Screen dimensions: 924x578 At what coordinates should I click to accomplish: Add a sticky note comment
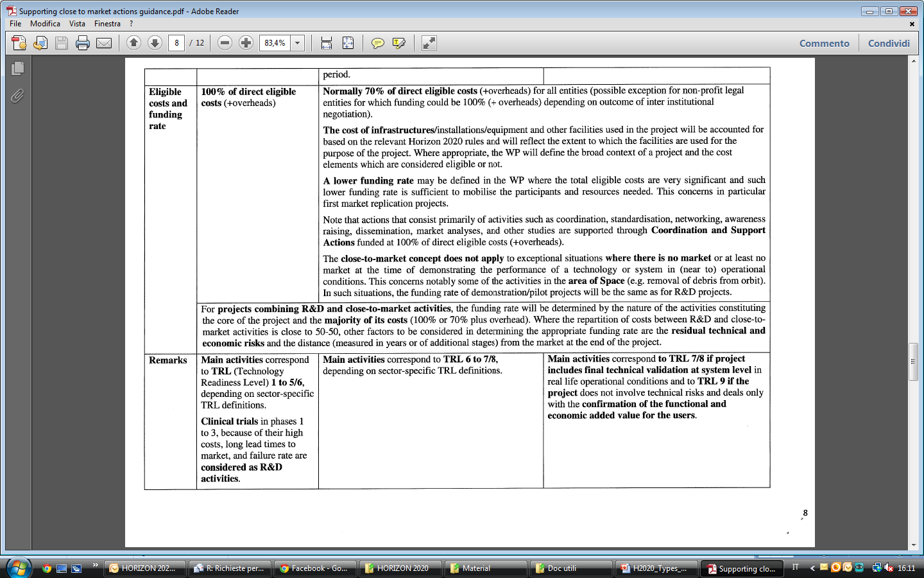click(378, 43)
